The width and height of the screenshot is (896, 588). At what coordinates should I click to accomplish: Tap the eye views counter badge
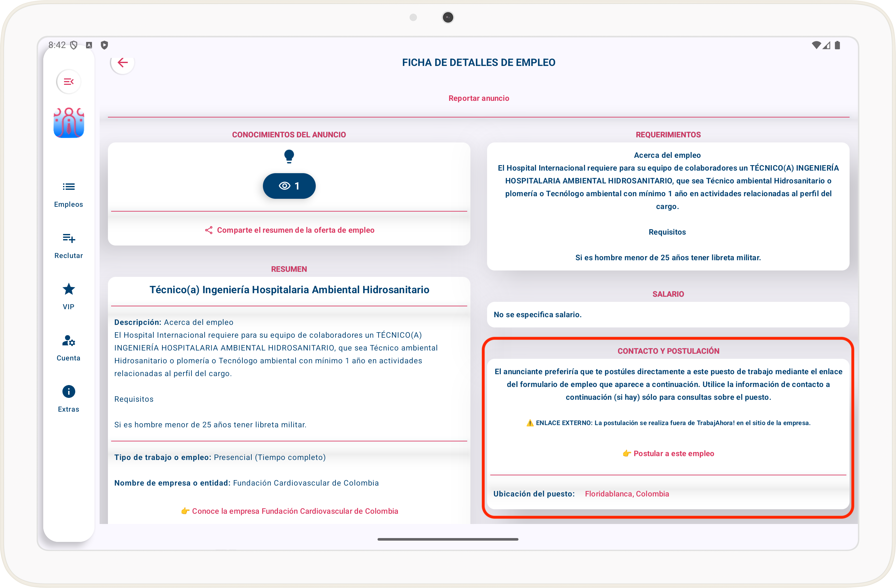tap(289, 186)
